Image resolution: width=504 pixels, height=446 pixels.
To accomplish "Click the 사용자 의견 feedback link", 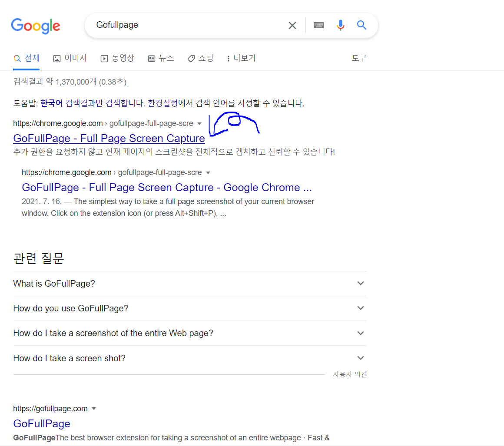I will pyautogui.click(x=350, y=374).
